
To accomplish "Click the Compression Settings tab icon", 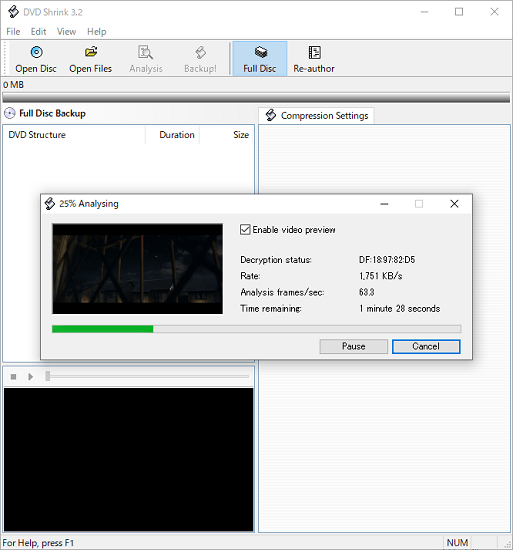I will 271,115.
